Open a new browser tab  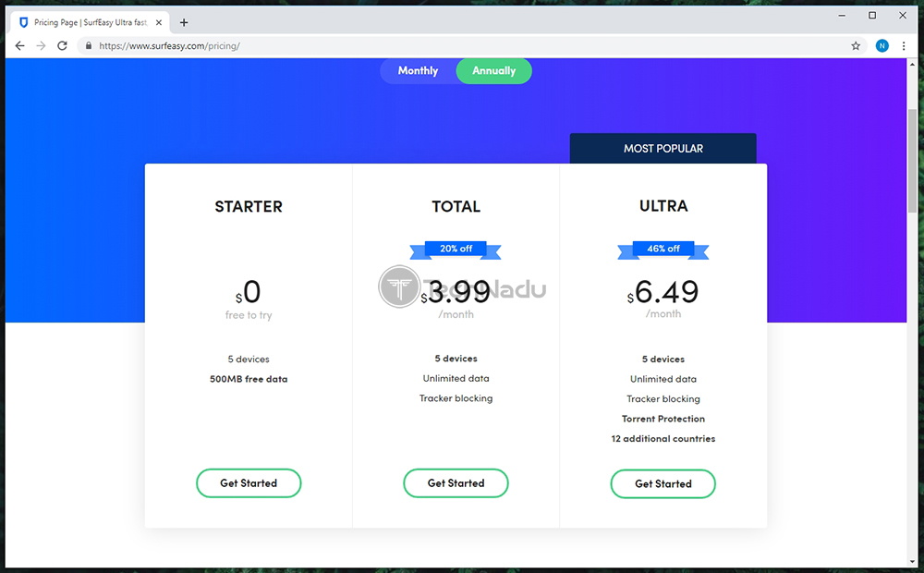point(184,22)
